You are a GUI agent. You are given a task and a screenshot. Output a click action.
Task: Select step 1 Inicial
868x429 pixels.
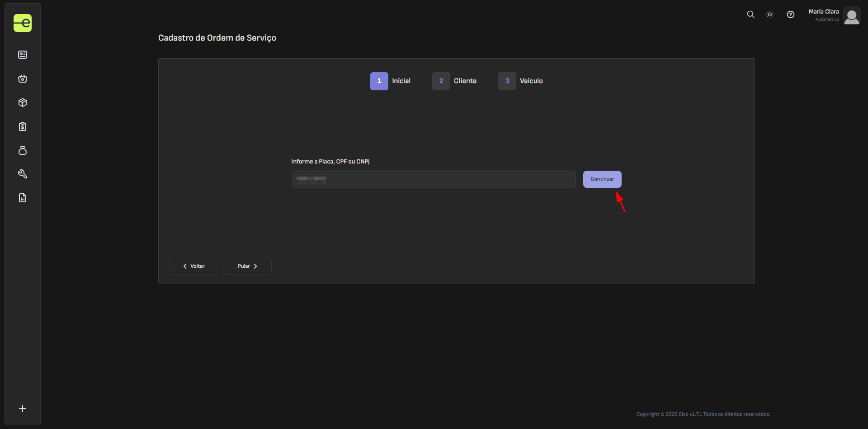(x=379, y=81)
